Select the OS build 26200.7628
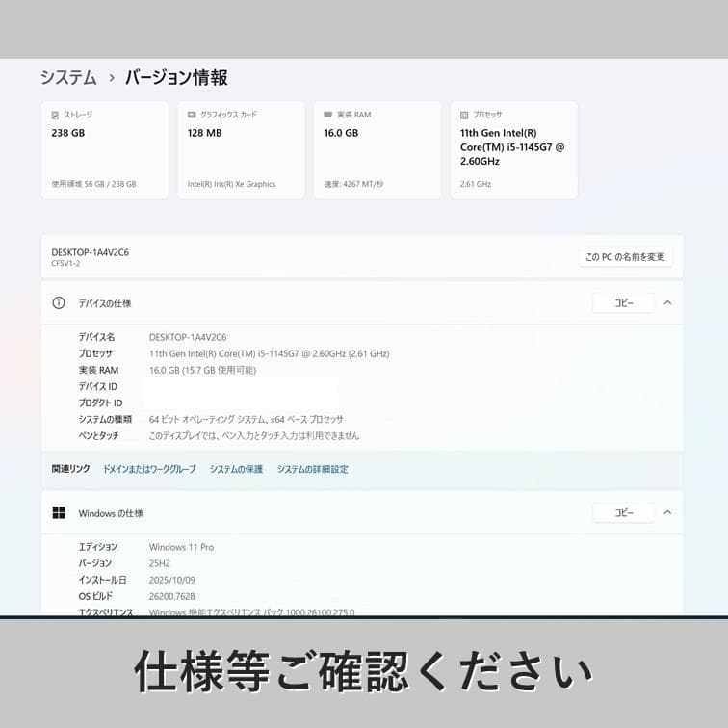728x728 pixels. click(171, 596)
